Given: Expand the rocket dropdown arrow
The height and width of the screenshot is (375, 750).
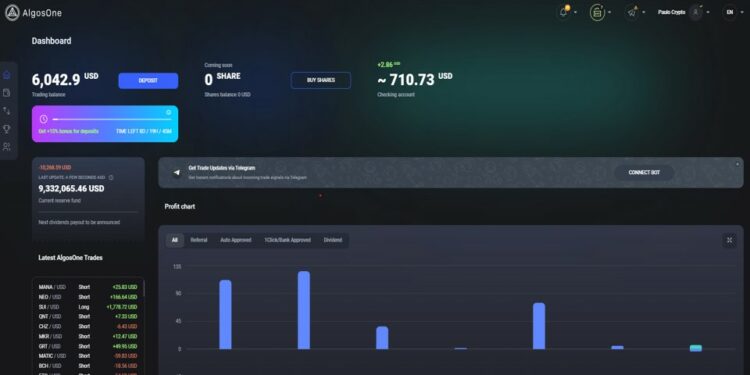Looking at the screenshot, I should [644, 12].
